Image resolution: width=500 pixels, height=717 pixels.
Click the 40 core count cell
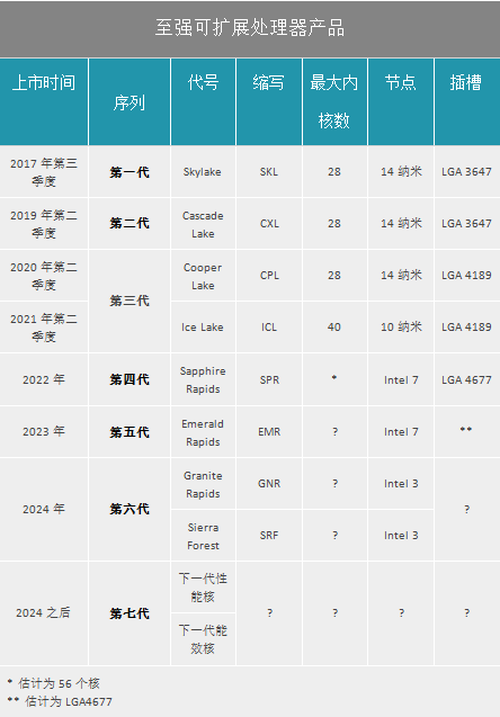334,327
